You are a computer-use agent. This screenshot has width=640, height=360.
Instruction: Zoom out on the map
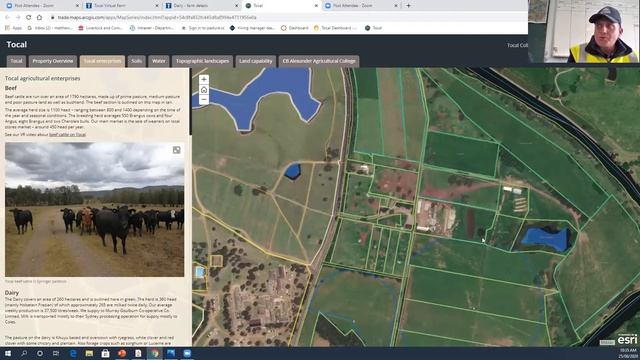click(x=204, y=100)
